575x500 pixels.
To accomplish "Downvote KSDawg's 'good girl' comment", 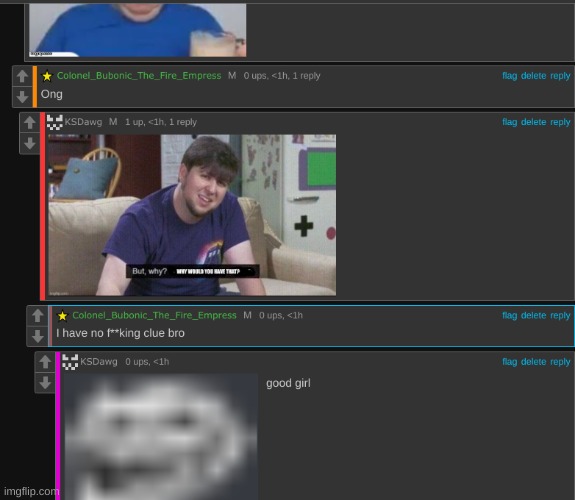I will [45, 383].
